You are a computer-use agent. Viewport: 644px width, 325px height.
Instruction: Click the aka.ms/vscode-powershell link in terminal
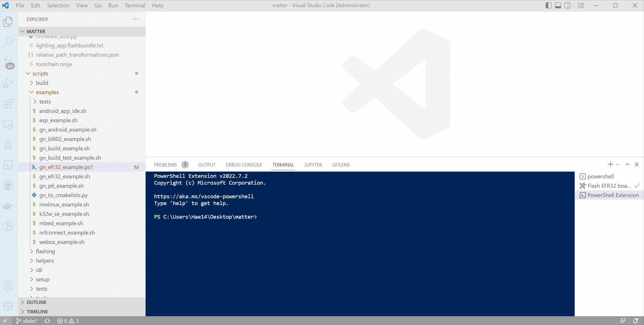204,196
